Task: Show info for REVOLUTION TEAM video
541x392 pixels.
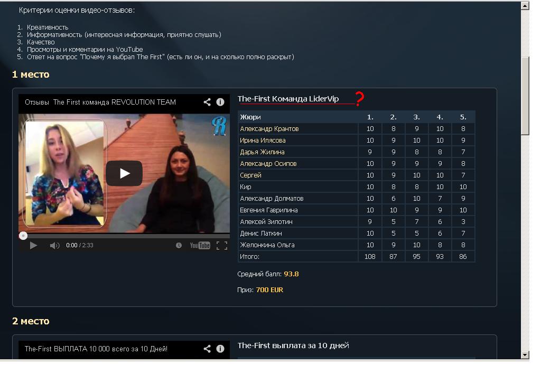Action: click(220, 102)
